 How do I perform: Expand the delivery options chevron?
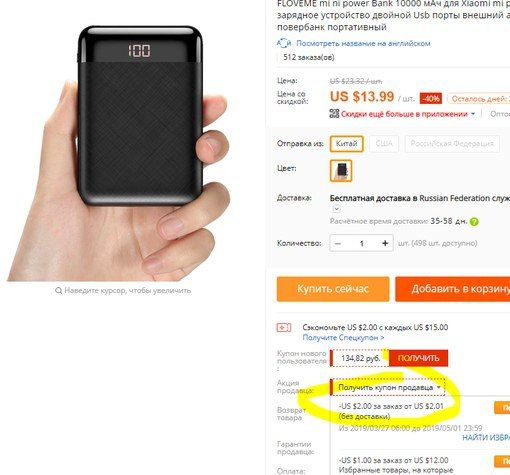[337, 209]
